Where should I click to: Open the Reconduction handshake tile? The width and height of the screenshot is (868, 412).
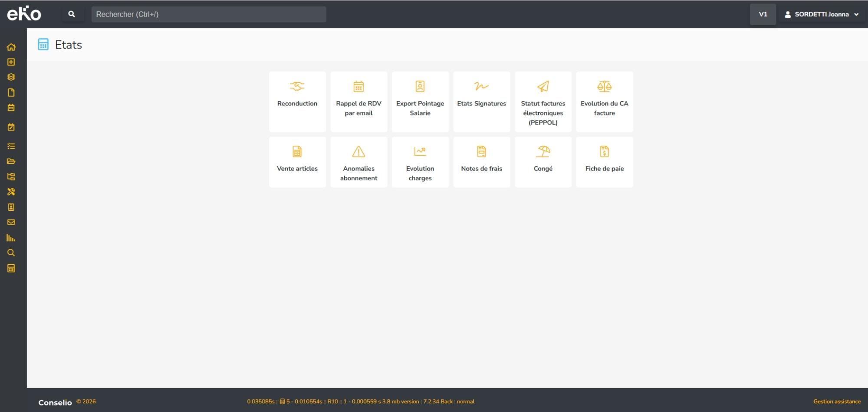297,101
